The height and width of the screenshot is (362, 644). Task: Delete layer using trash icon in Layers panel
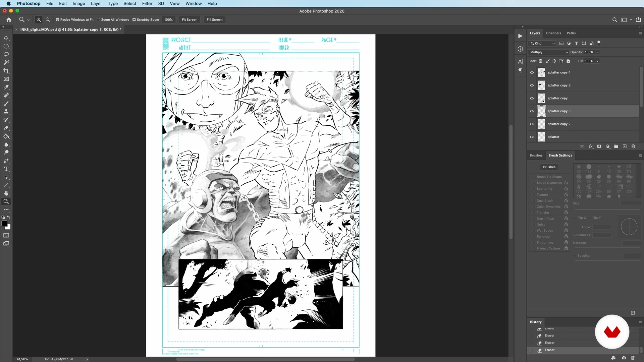pyautogui.click(x=633, y=146)
